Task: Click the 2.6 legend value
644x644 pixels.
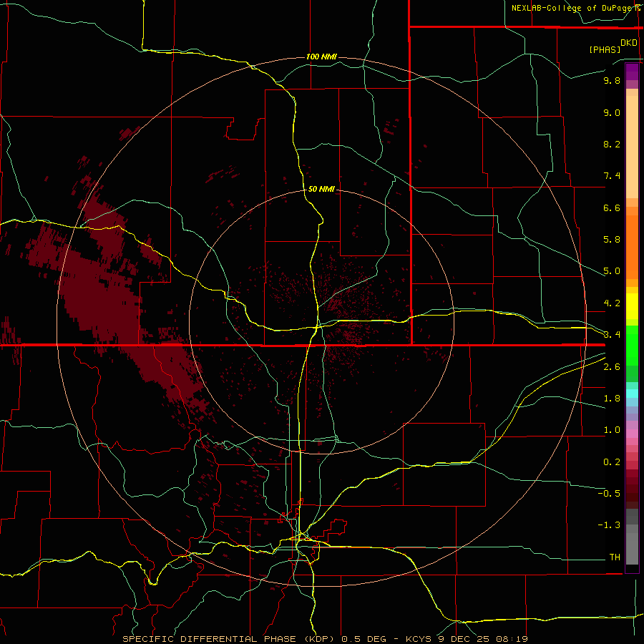Action: point(612,367)
